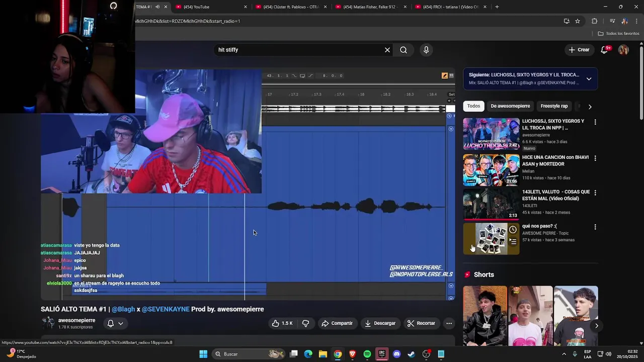Open Windows Start menu
The image size is (644, 362).
[203, 354]
